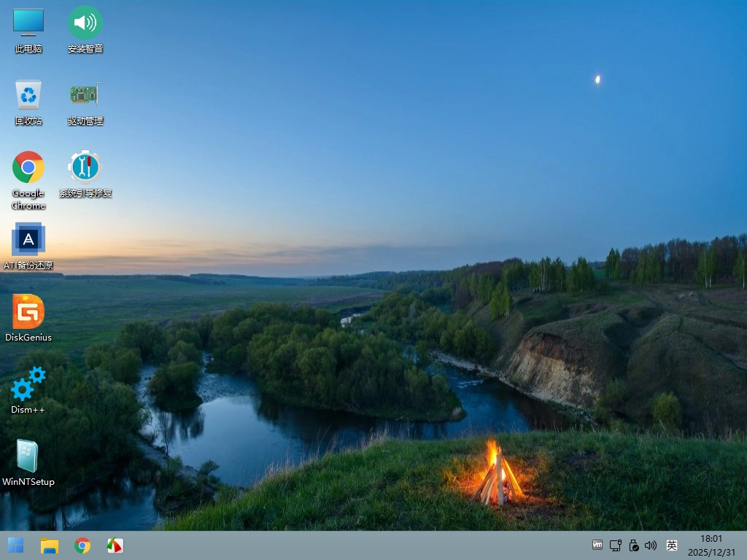
Task: Select the 安装声音 speaker icon
Action: pyautogui.click(x=85, y=23)
